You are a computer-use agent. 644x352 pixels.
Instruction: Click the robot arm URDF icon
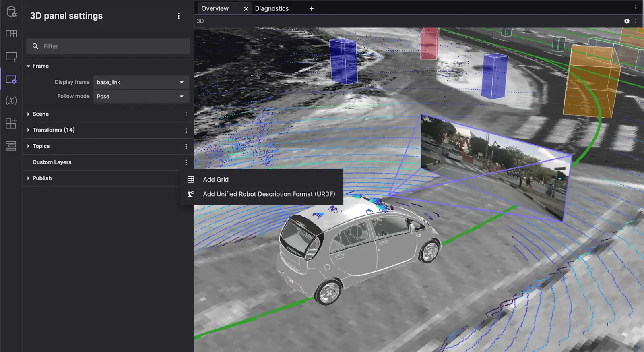click(x=191, y=194)
